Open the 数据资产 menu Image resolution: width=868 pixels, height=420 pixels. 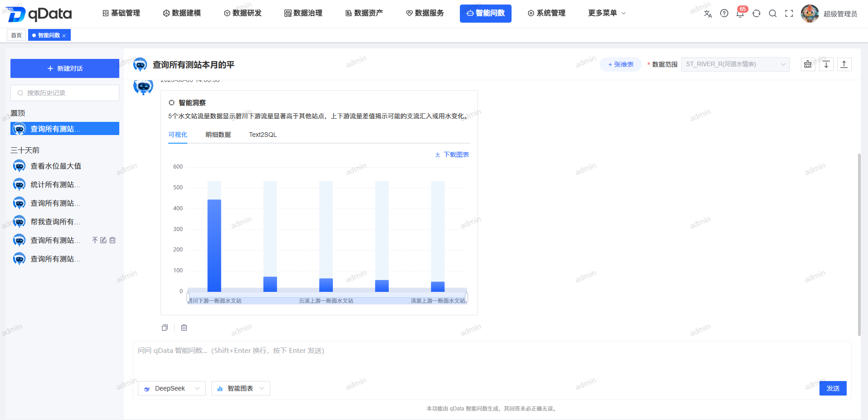(364, 13)
